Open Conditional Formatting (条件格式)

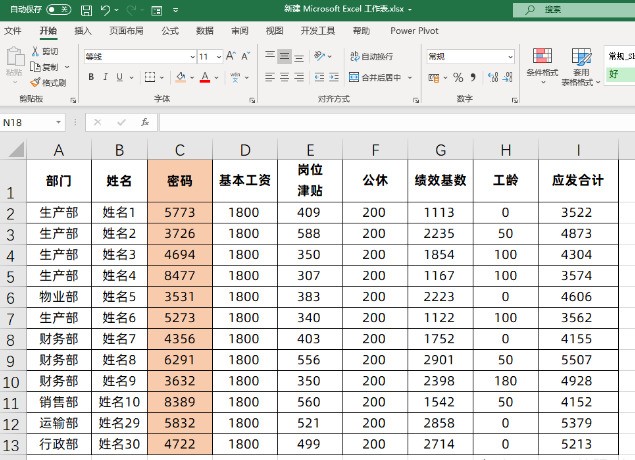[x=542, y=66]
